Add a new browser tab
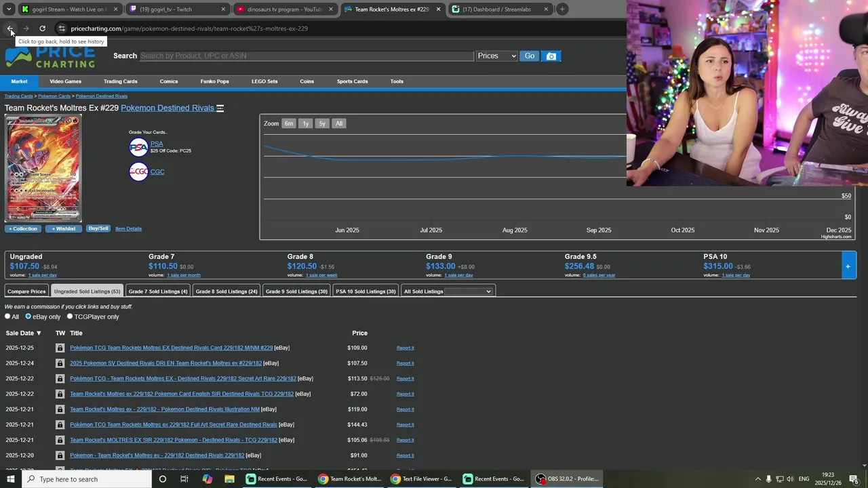Image resolution: width=868 pixels, height=488 pixels. tap(562, 9)
